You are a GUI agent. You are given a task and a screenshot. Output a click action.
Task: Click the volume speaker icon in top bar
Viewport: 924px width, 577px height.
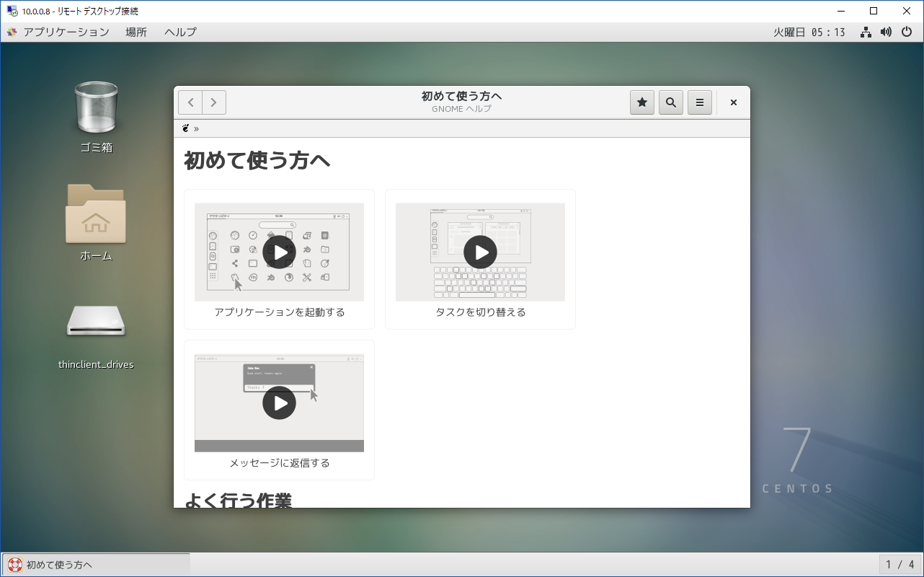pyautogui.click(x=887, y=32)
